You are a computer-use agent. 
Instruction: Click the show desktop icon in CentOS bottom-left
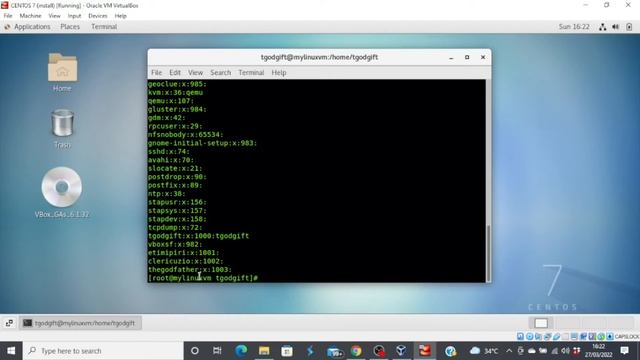[9, 323]
